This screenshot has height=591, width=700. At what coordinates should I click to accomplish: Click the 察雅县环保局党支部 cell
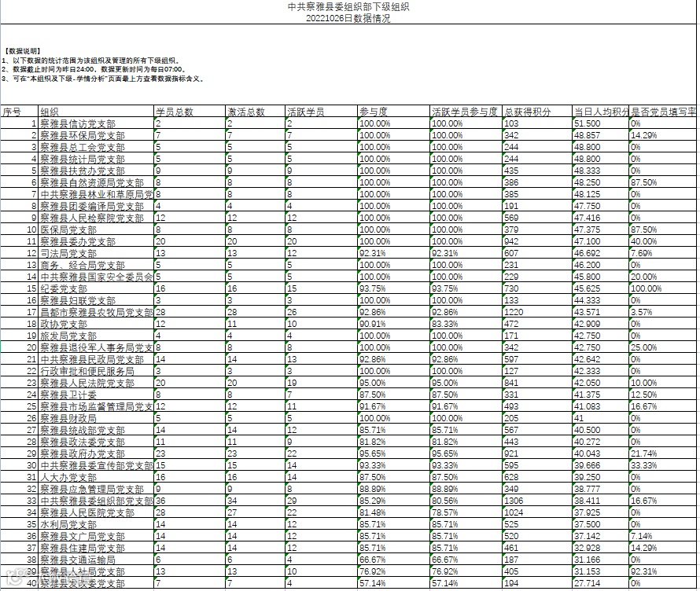click(x=95, y=135)
